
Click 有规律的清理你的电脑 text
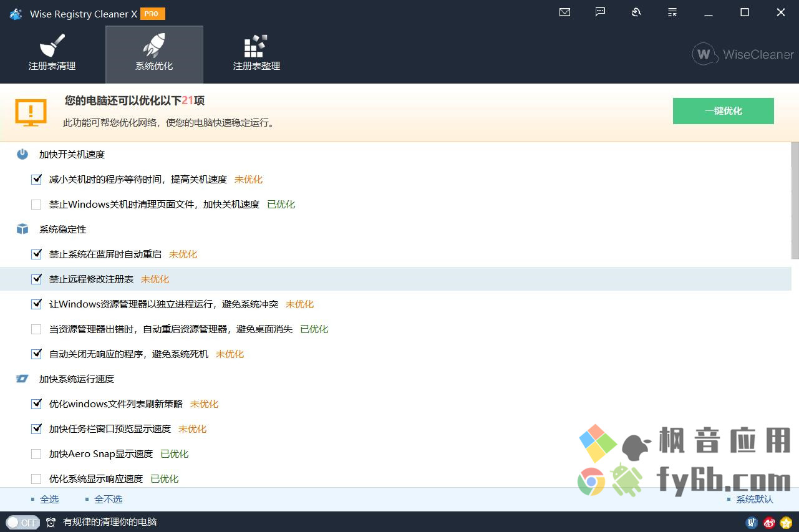[x=110, y=522]
